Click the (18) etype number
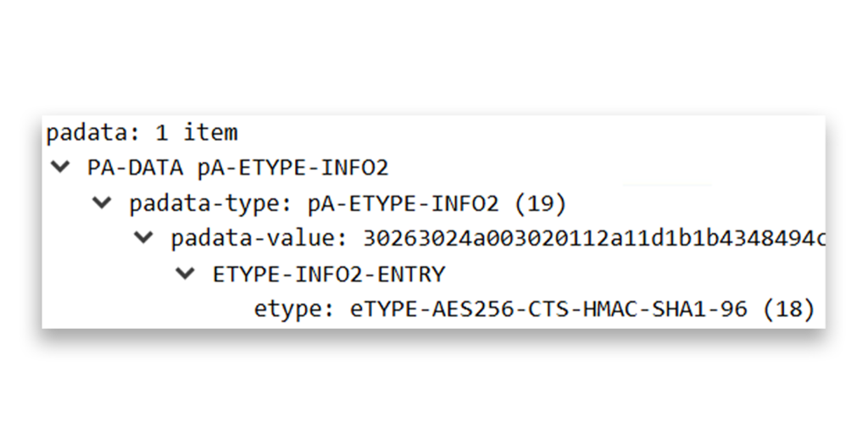Image resolution: width=868 pixels, height=444 pixels. click(787, 309)
